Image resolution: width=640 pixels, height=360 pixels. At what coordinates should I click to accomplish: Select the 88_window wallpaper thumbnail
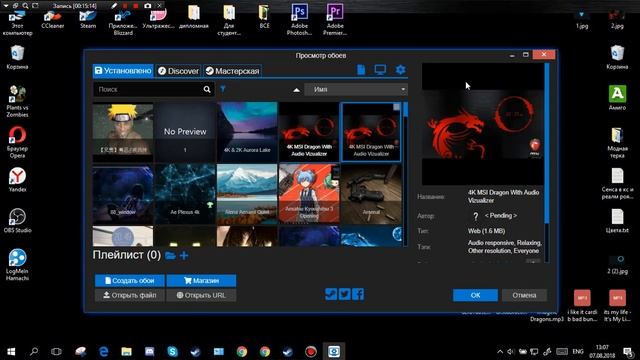pyautogui.click(x=123, y=194)
